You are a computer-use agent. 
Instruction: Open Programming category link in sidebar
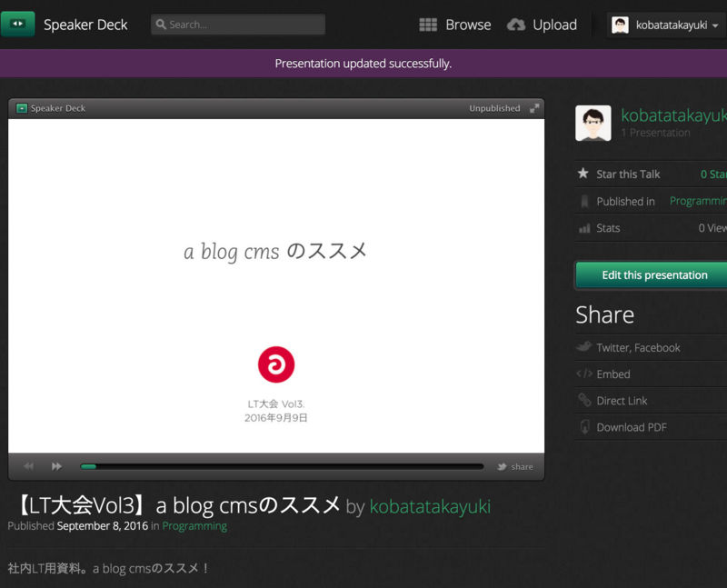[x=698, y=201]
